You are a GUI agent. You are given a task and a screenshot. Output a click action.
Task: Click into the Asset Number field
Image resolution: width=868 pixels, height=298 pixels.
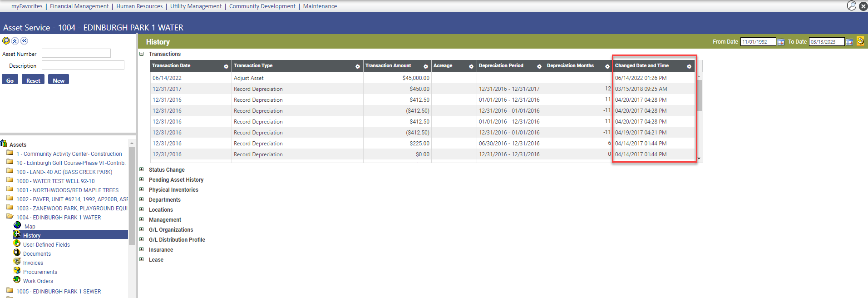tap(76, 54)
